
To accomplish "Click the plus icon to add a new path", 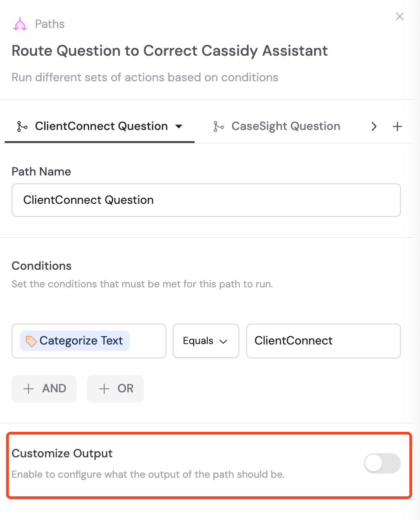I will (x=398, y=126).
